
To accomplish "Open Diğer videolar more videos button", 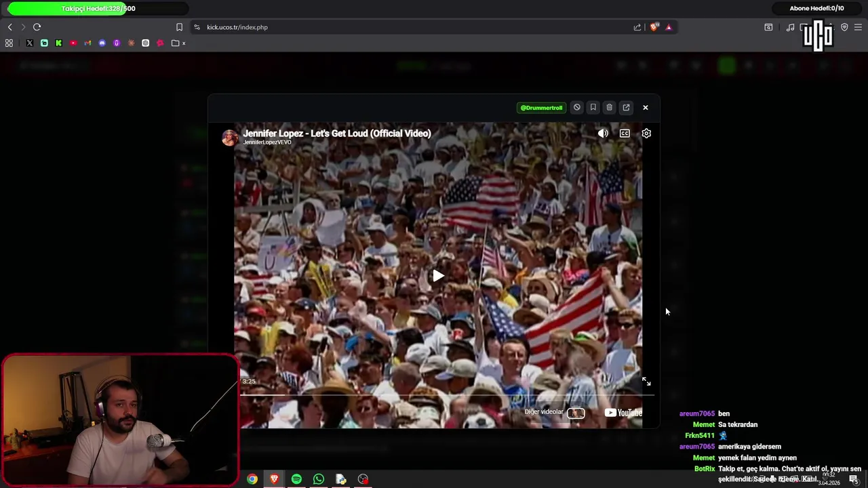I will click(x=555, y=412).
